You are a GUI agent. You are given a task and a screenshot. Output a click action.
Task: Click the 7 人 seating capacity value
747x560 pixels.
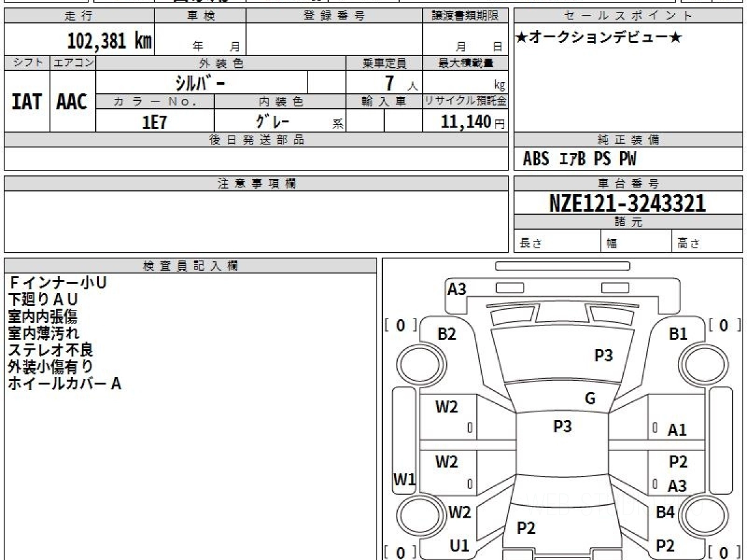point(401,83)
